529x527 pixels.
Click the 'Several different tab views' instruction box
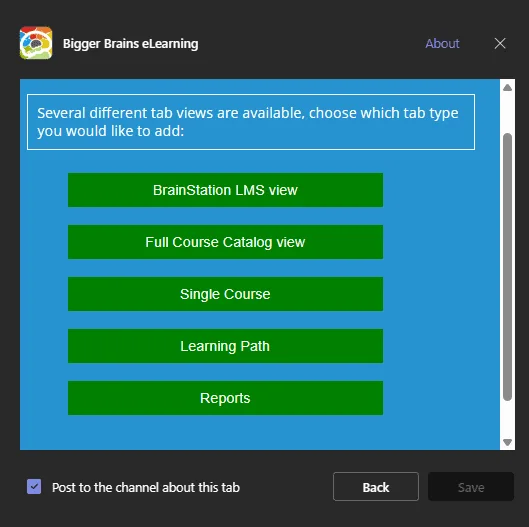click(x=251, y=122)
